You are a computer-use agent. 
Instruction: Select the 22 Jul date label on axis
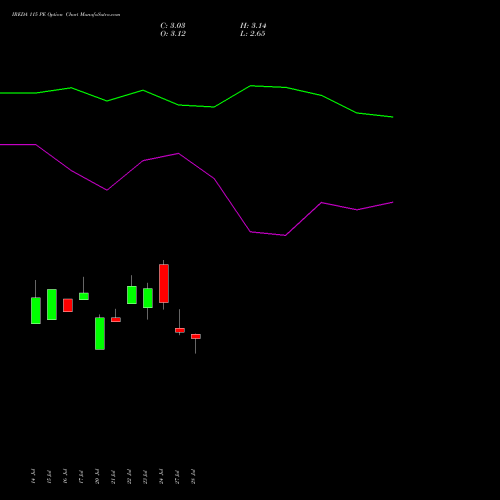pos(129,476)
